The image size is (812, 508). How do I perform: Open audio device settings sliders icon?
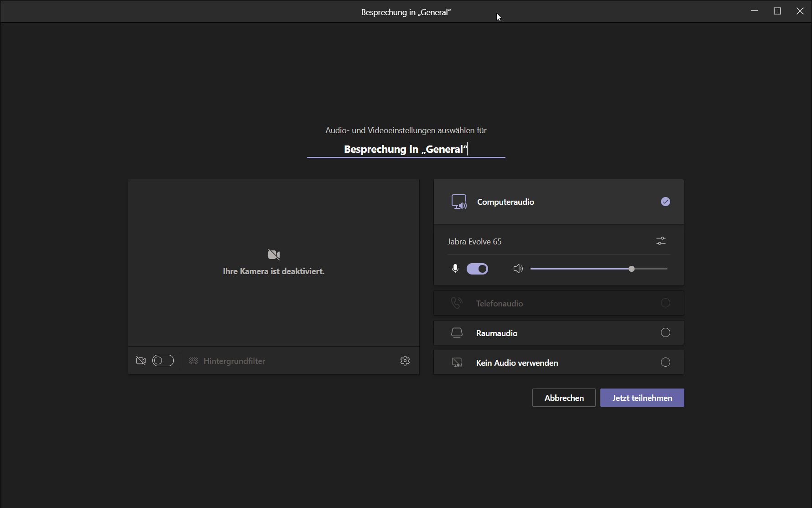pyautogui.click(x=661, y=241)
